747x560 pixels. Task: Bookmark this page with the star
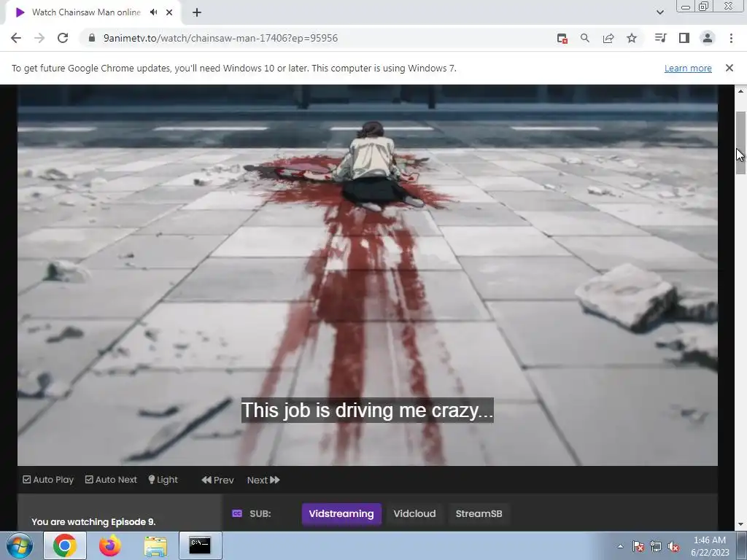pyautogui.click(x=632, y=38)
